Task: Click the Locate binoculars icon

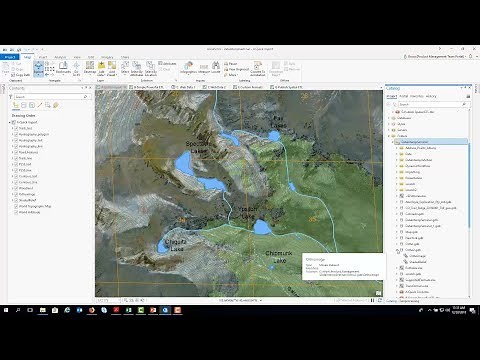Action: [216, 65]
